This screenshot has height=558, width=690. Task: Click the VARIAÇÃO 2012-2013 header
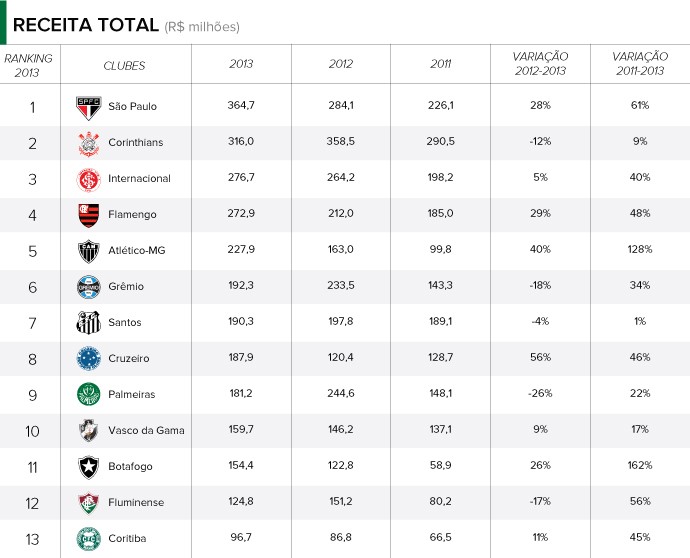[x=540, y=65]
